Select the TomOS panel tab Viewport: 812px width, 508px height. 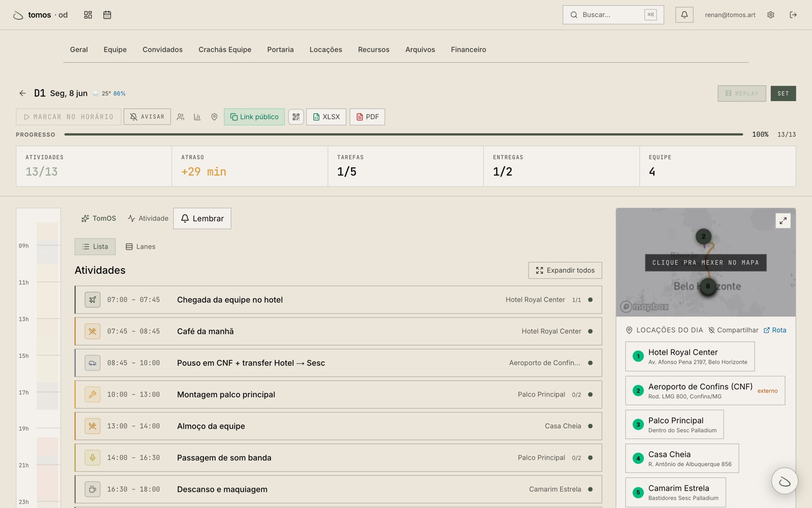coord(98,218)
